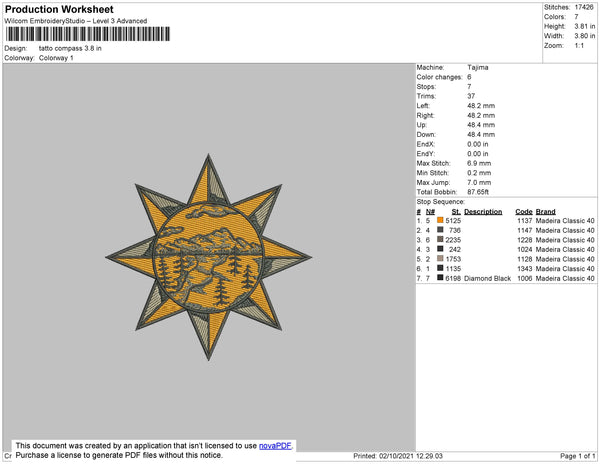This screenshot has width=600, height=464.
Task: Click the 'Code' column header
Action: coord(524,212)
